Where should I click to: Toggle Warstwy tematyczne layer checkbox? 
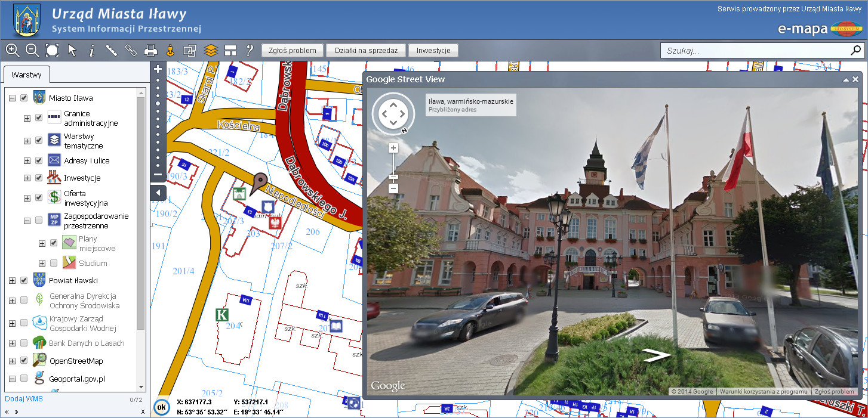tap(39, 140)
